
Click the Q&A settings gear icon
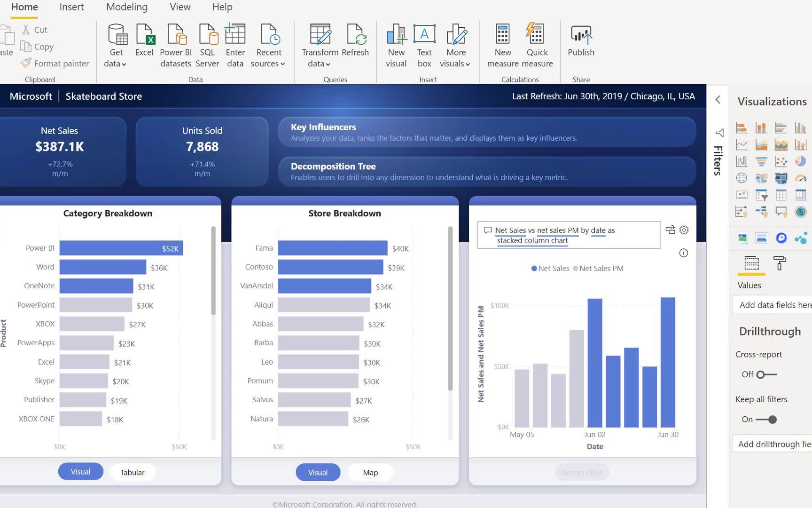tap(684, 230)
